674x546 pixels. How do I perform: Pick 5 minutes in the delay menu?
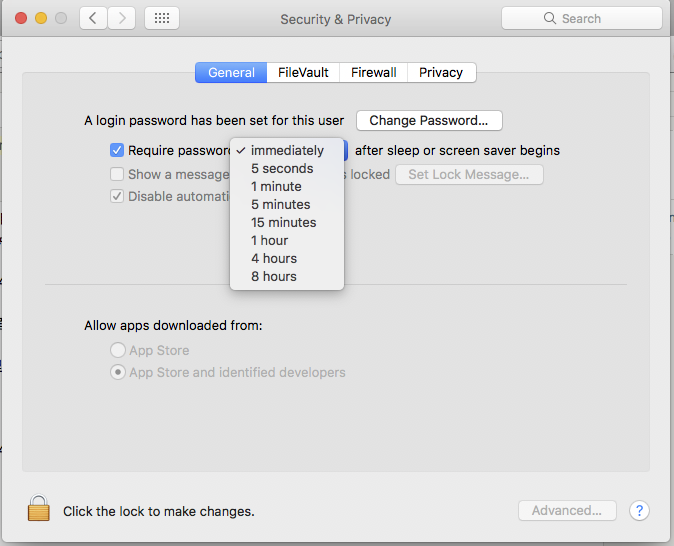click(287, 205)
